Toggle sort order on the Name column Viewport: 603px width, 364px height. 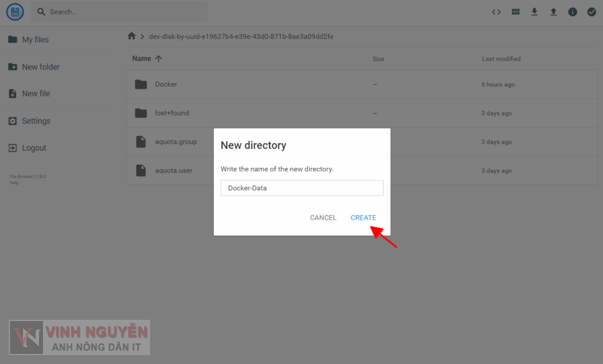pos(147,58)
